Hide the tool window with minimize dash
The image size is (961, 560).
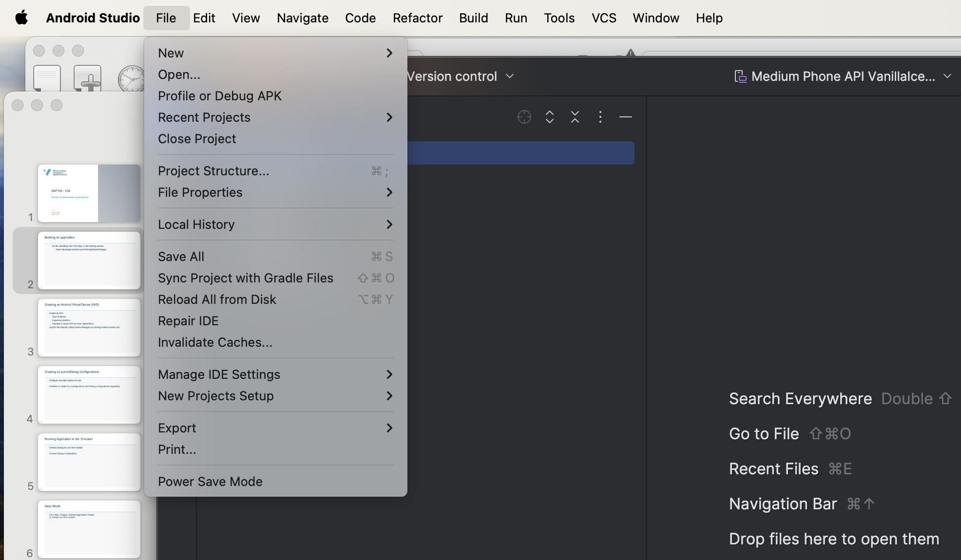point(626,117)
